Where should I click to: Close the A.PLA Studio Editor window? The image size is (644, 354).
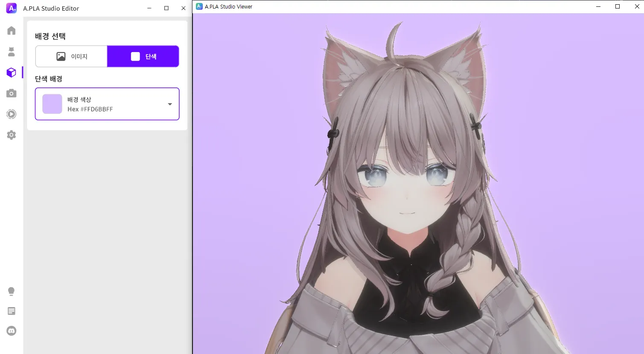tap(184, 8)
